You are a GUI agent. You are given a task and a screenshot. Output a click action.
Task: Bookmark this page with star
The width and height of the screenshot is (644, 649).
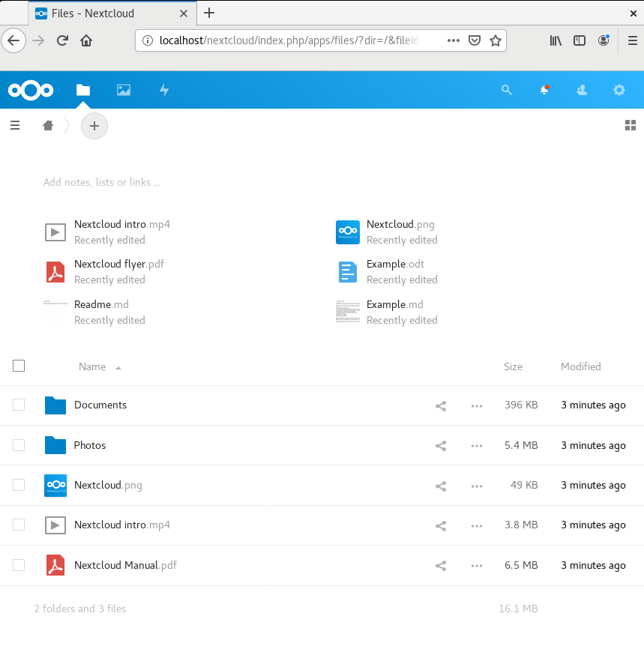tap(496, 40)
